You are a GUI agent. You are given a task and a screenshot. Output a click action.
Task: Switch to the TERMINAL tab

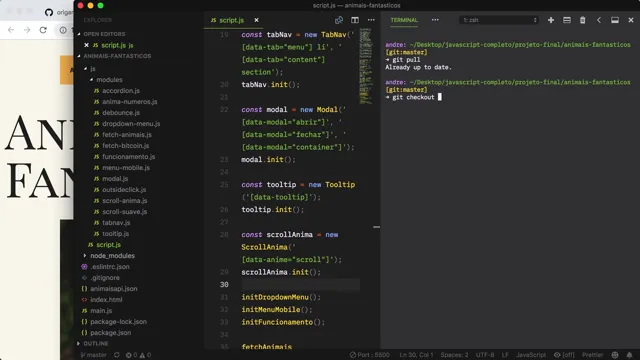coord(404,20)
